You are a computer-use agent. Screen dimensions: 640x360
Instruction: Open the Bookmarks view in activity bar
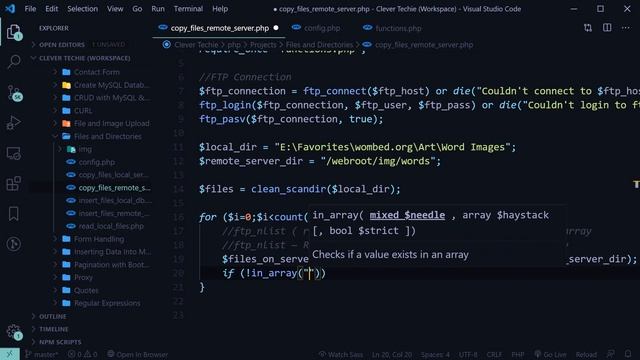[x=13, y=214]
